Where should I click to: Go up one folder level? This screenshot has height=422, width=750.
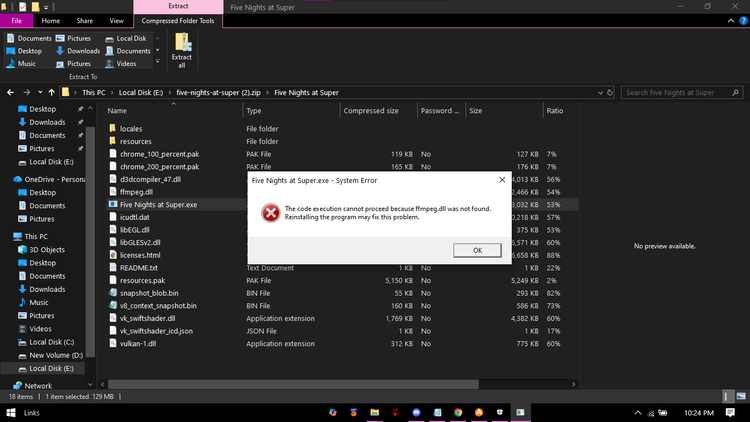click(51, 92)
